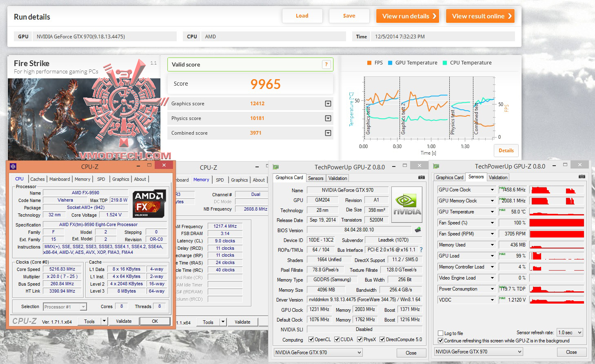The height and width of the screenshot is (364, 595).
Task: Expand the Physics score details
Action: coord(328,118)
